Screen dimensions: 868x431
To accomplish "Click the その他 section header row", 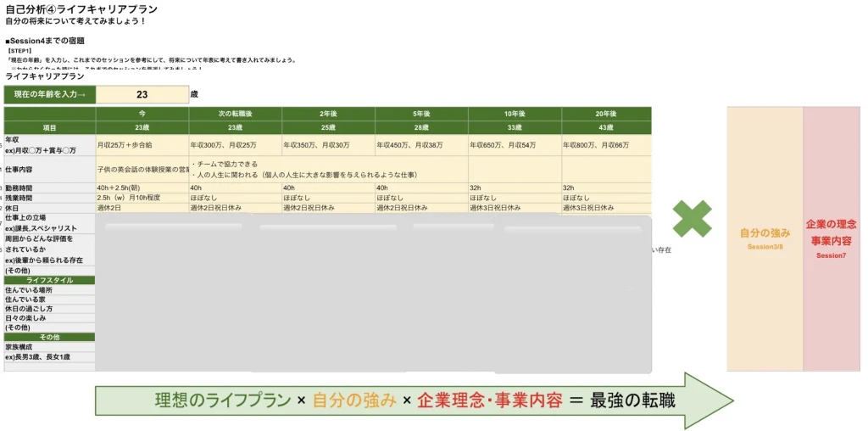I will point(50,337).
